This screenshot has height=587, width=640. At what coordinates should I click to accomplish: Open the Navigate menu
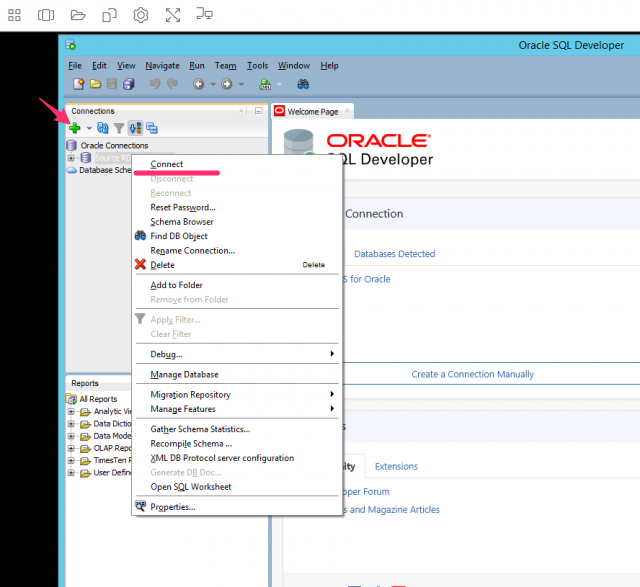pos(162,66)
